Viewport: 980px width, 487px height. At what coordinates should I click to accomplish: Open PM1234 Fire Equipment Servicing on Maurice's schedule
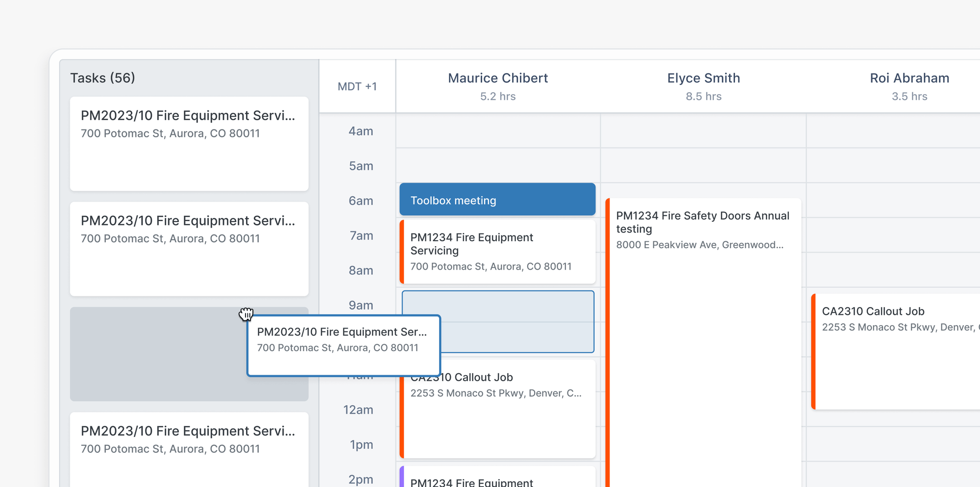tap(497, 252)
